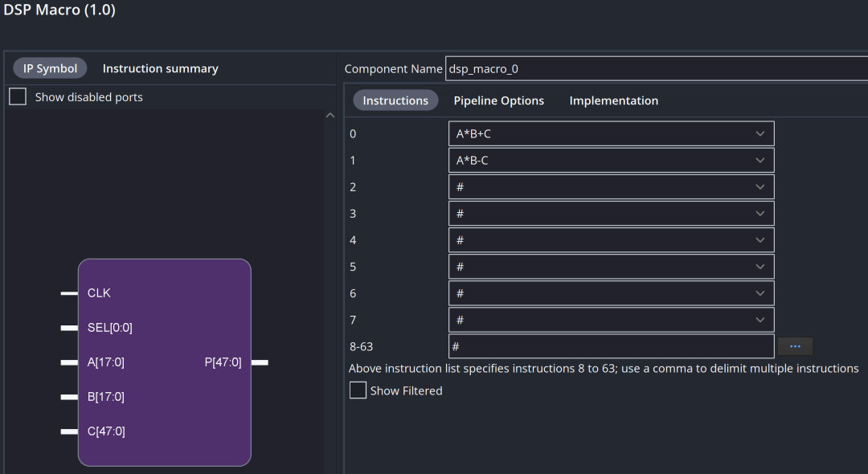Enable Show disabled ports checkbox

tap(18, 97)
